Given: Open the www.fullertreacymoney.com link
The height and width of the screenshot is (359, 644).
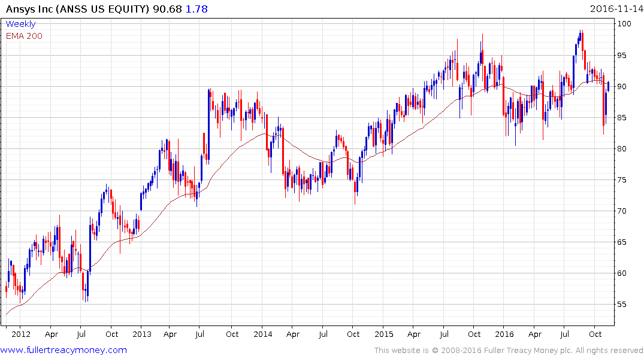Looking at the screenshot, I should tap(64, 350).
